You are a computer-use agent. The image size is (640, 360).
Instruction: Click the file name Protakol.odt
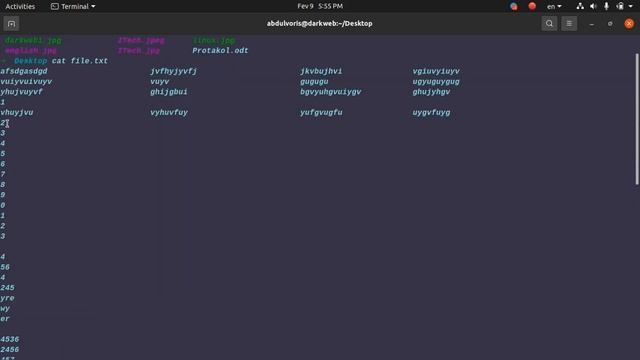[x=220, y=51]
